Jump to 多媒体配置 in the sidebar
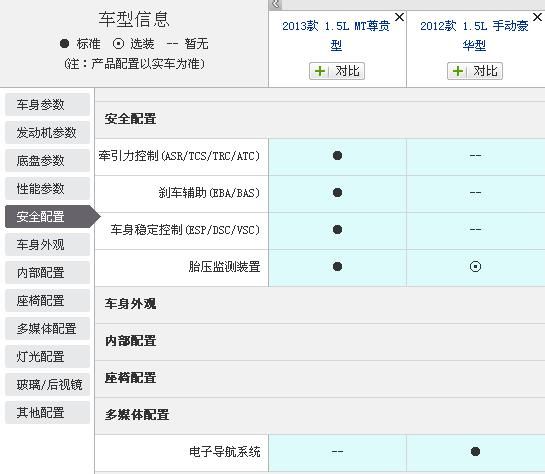The height and width of the screenshot is (474, 545). (x=47, y=328)
